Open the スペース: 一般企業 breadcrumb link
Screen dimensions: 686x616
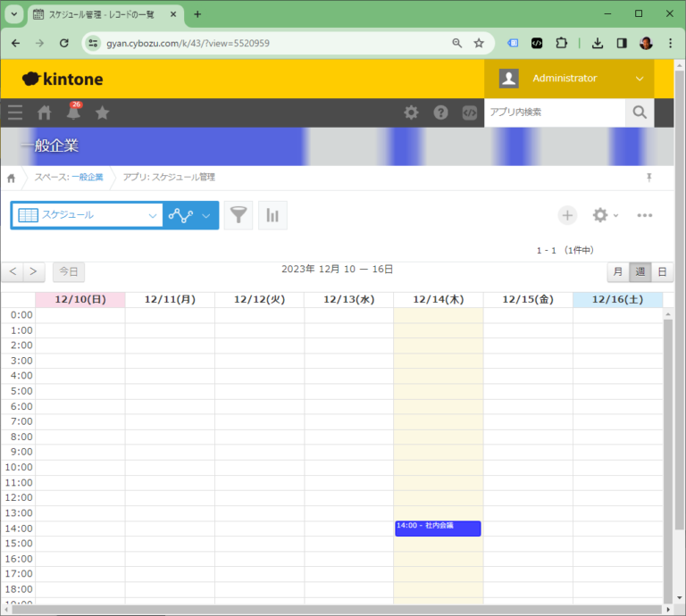coord(69,178)
